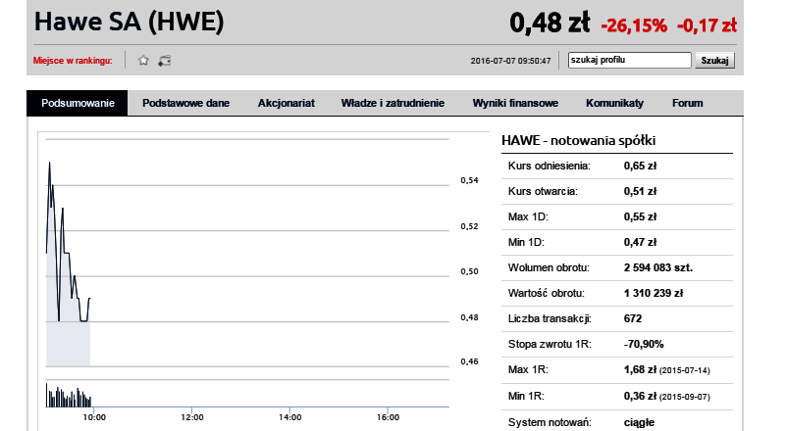This screenshot has height=431, width=786.
Task: Click the volume bars below the chart
Action: 69,396
